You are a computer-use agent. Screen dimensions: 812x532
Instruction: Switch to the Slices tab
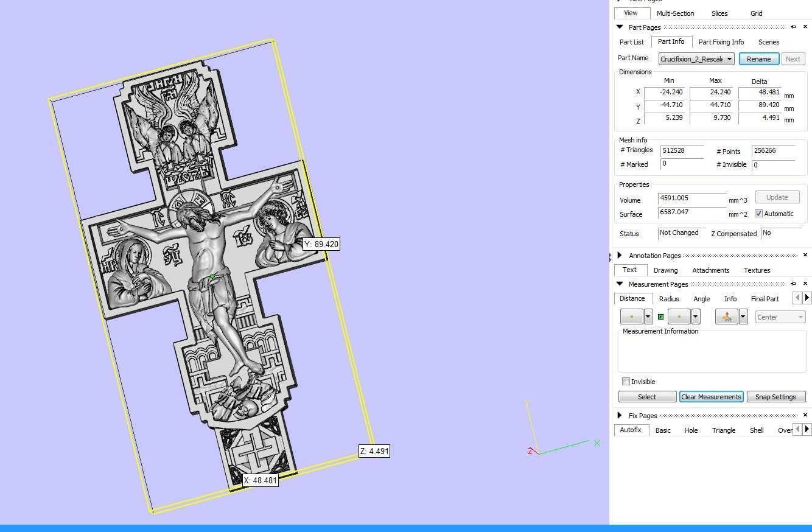(719, 13)
